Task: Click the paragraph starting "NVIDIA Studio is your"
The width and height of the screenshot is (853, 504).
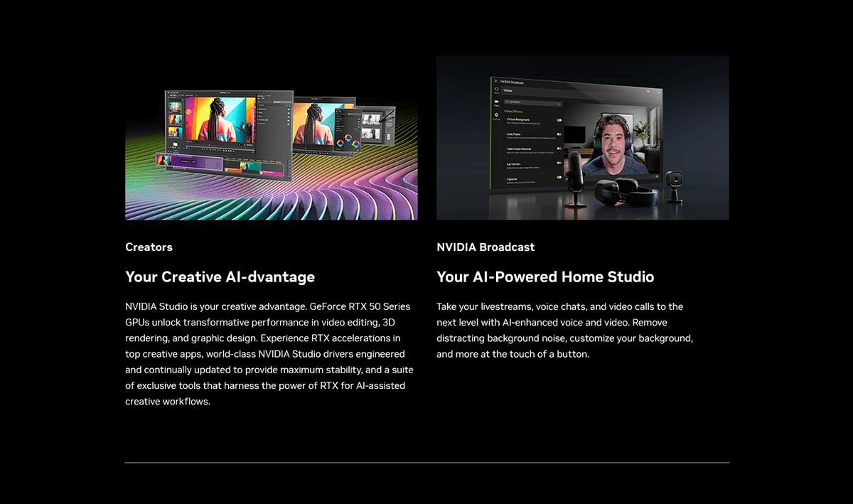Action: pyautogui.click(x=269, y=354)
